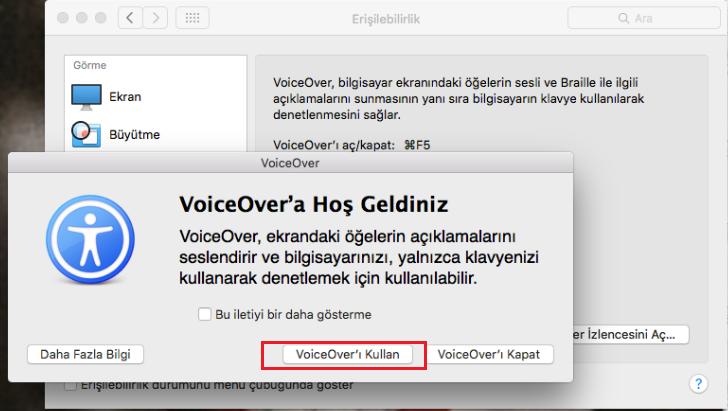The width and height of the screenshot is (728, 411).
Task: Click the VoiceOver dialog title bar
Action: pos(290,161)
